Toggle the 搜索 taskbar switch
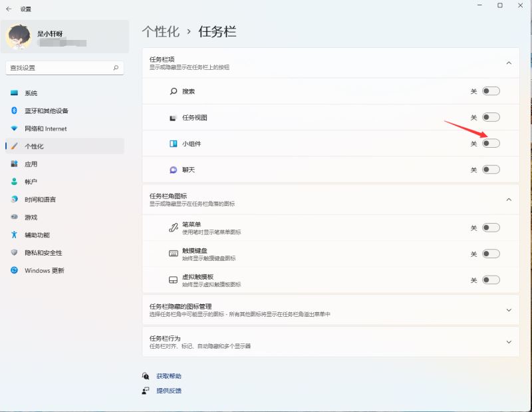 (491, 91)
